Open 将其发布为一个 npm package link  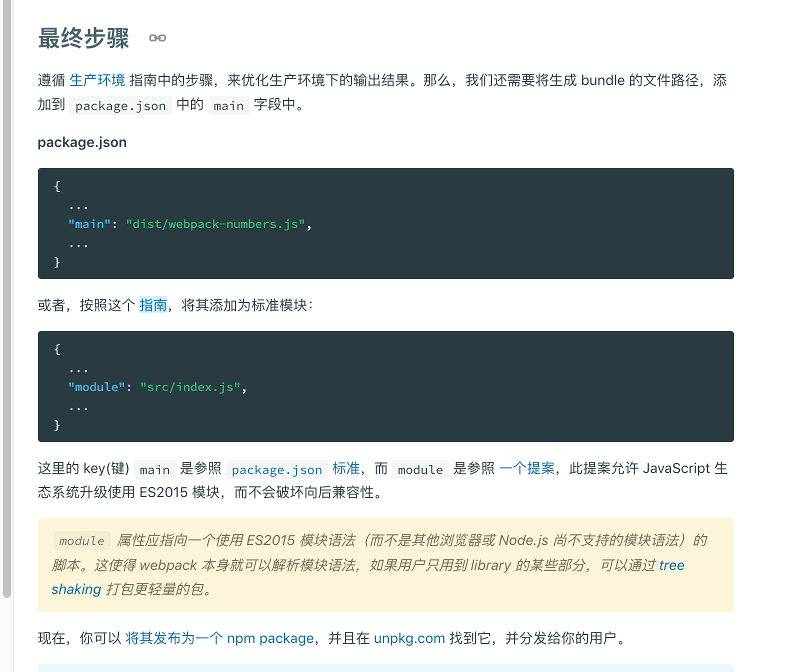pyautogui.click(x=219, y=638)
